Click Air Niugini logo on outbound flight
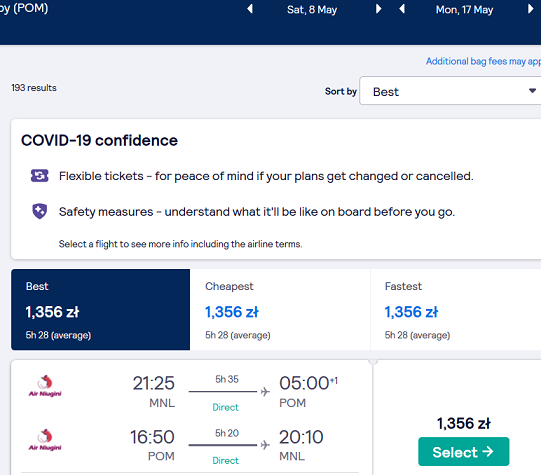This screenshot has width=541, height=475. (x=45, y=386)
